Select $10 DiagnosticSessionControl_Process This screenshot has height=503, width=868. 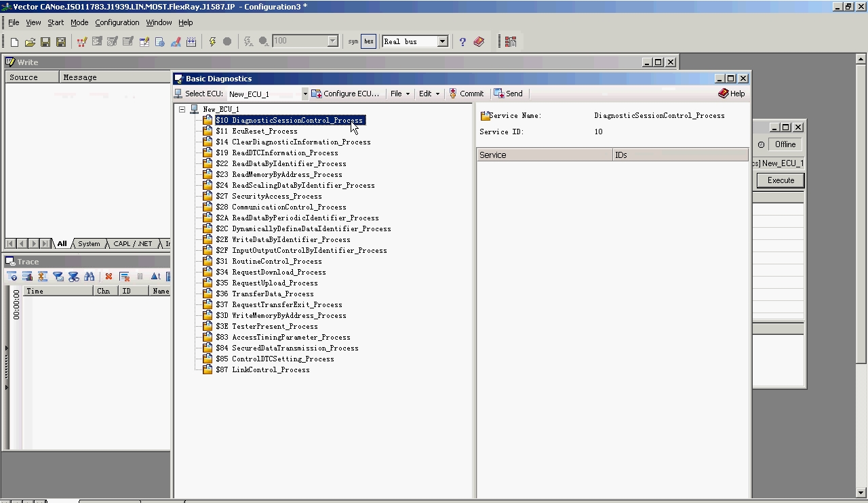click(x=290, y=120)
